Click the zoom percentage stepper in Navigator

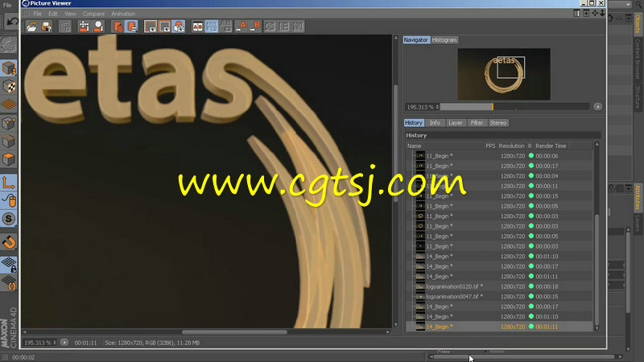coord(437,107)
